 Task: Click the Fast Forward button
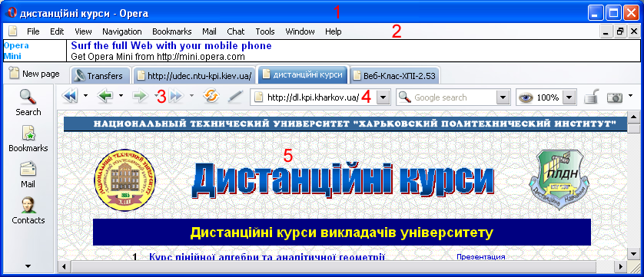pos(175,97)
